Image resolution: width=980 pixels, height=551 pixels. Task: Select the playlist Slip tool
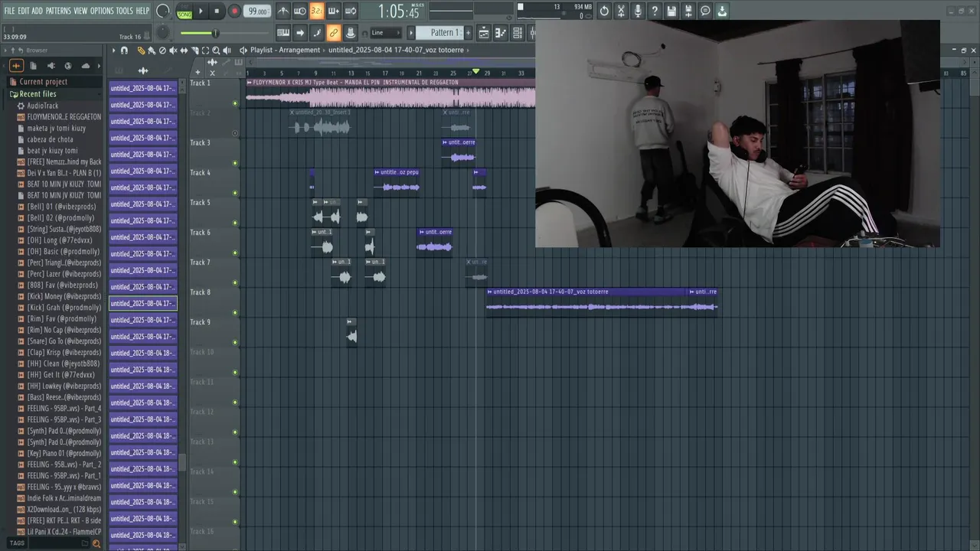click(183, 51)
